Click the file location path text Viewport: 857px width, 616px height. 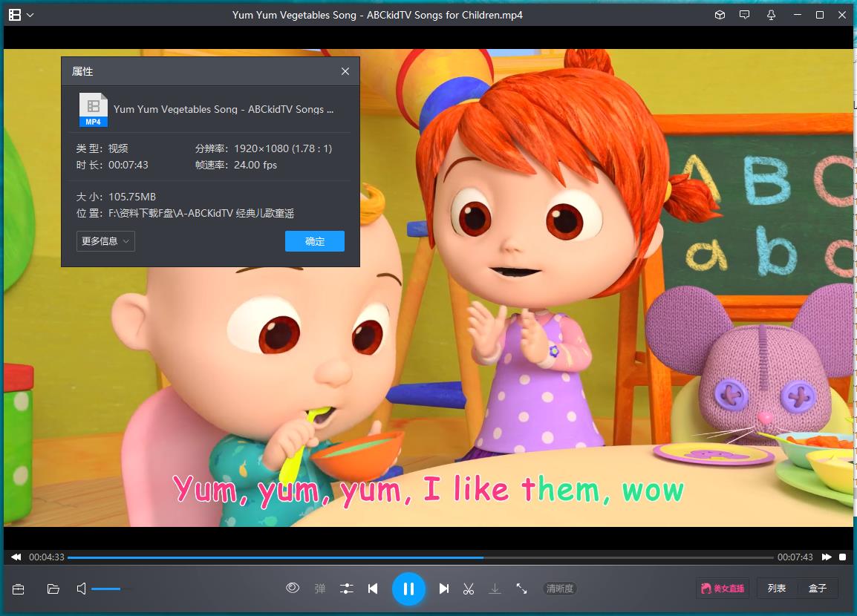tap(201, 213)
